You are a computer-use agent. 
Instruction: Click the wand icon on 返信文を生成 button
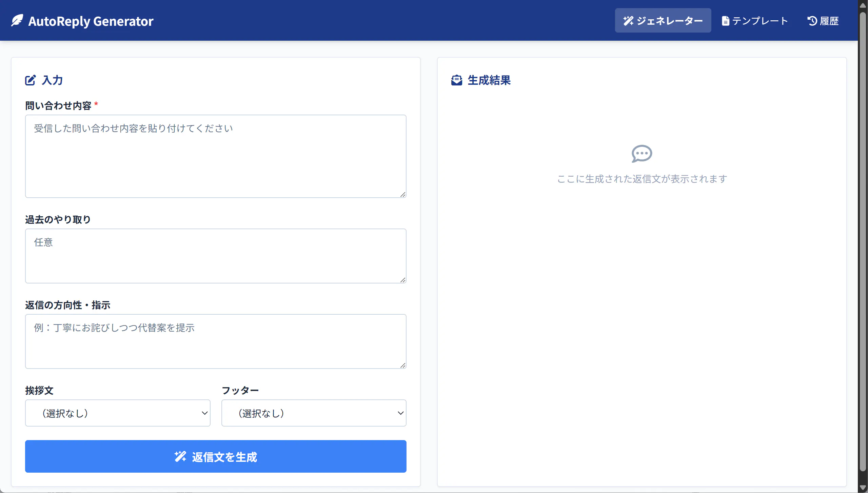click(x=180, y=456)
